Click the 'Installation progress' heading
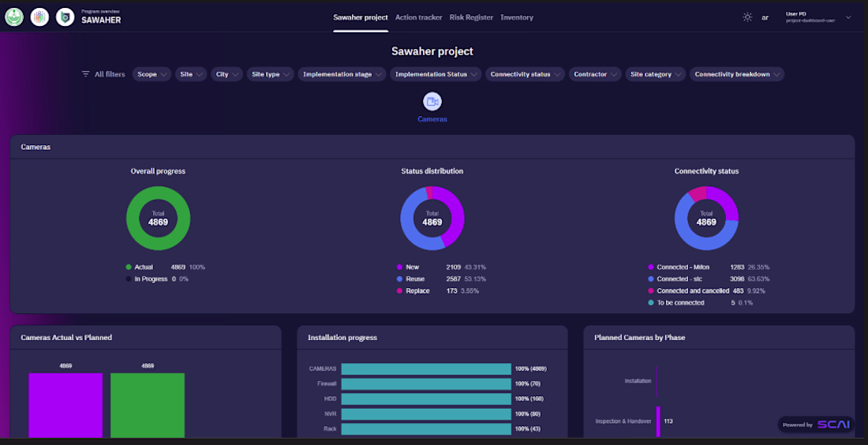 click(x=342, y=337)
